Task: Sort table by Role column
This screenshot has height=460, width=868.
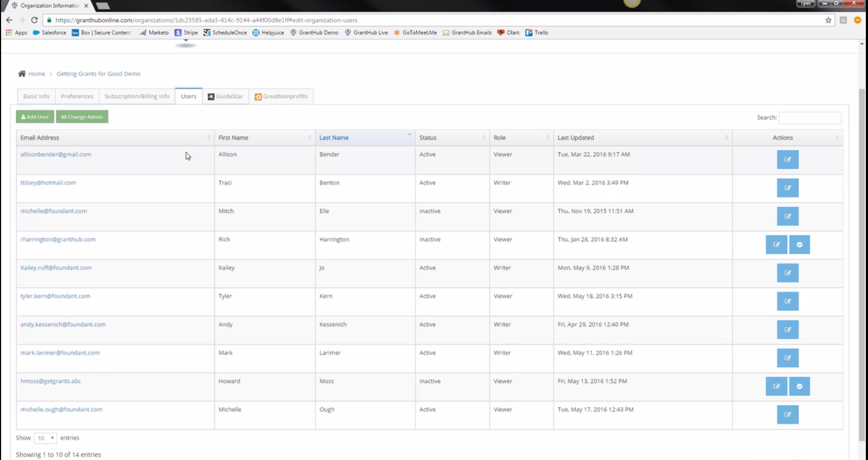Action: pyautogui.click(x=522, y=138)
